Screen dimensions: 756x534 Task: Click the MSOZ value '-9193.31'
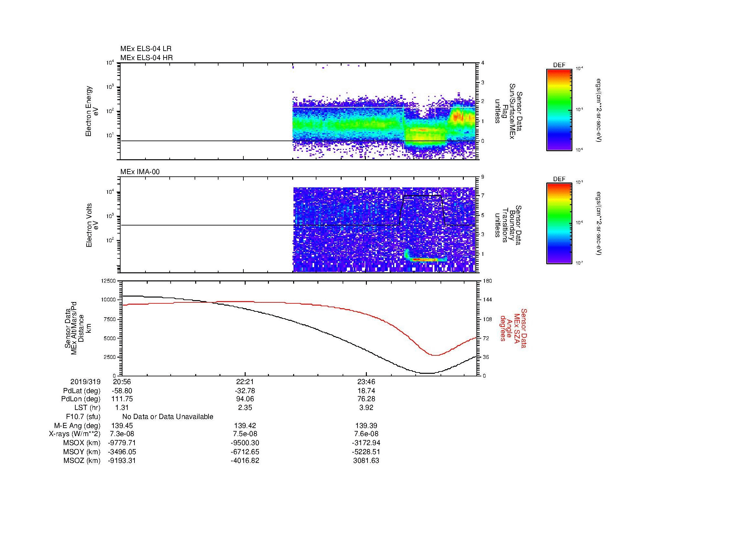pyautogui.click(x=122, y=461)
